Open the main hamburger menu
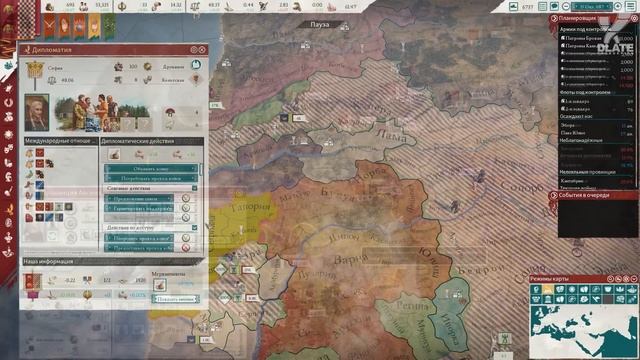Image resolution: width=640 pixels, height=360 pixels. [631, 7]
